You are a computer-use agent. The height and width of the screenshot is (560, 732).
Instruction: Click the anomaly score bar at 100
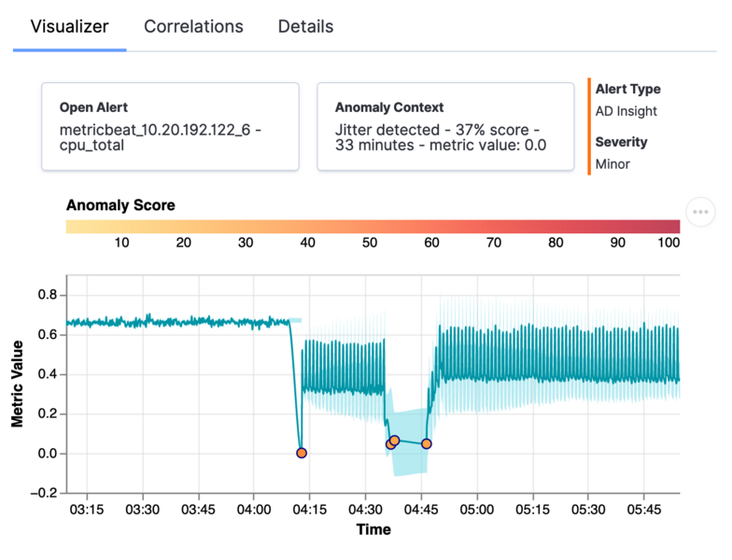coord(674,226)
